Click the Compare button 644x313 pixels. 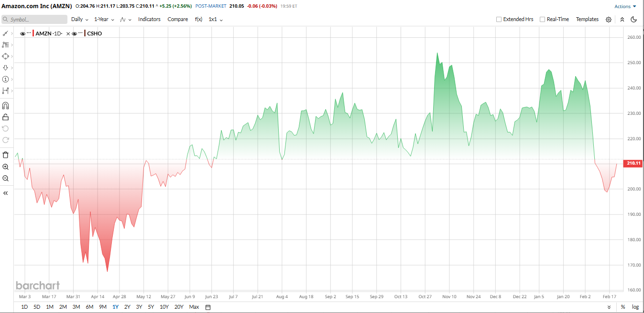(178, 20)
